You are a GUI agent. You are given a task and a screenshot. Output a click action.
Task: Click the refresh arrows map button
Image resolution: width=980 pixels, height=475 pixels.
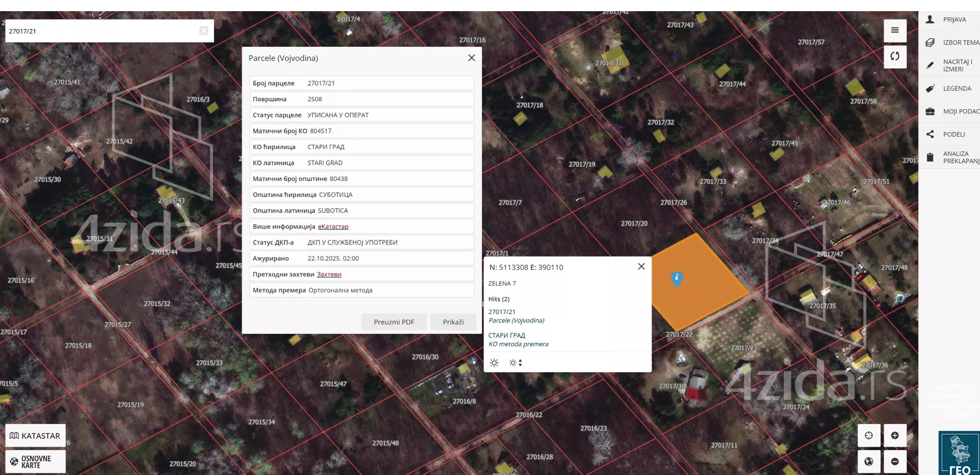tap(895, 57)
